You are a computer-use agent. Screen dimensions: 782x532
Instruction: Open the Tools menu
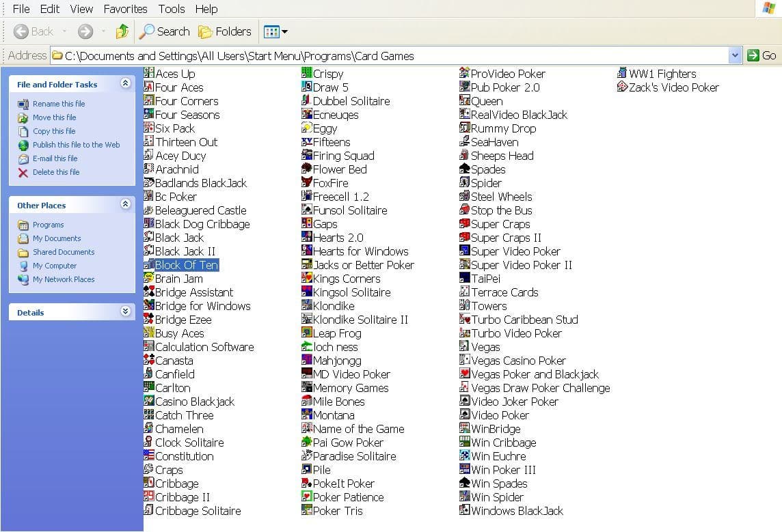(x=172, y=9)
